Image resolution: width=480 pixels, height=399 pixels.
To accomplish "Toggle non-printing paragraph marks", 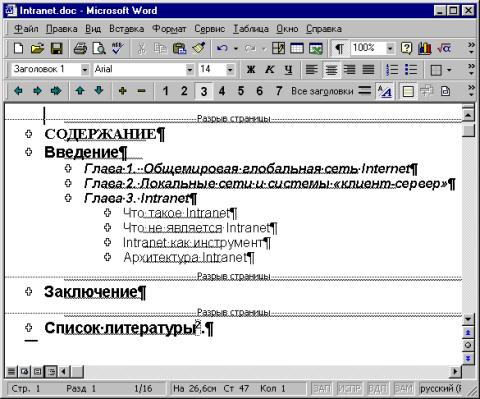I will (339, 49).
